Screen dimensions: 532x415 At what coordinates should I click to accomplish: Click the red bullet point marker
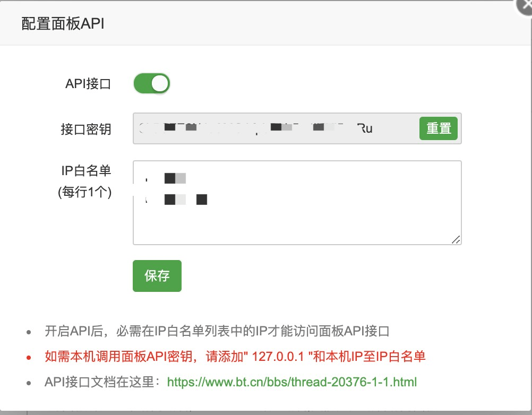pos(29,357)
